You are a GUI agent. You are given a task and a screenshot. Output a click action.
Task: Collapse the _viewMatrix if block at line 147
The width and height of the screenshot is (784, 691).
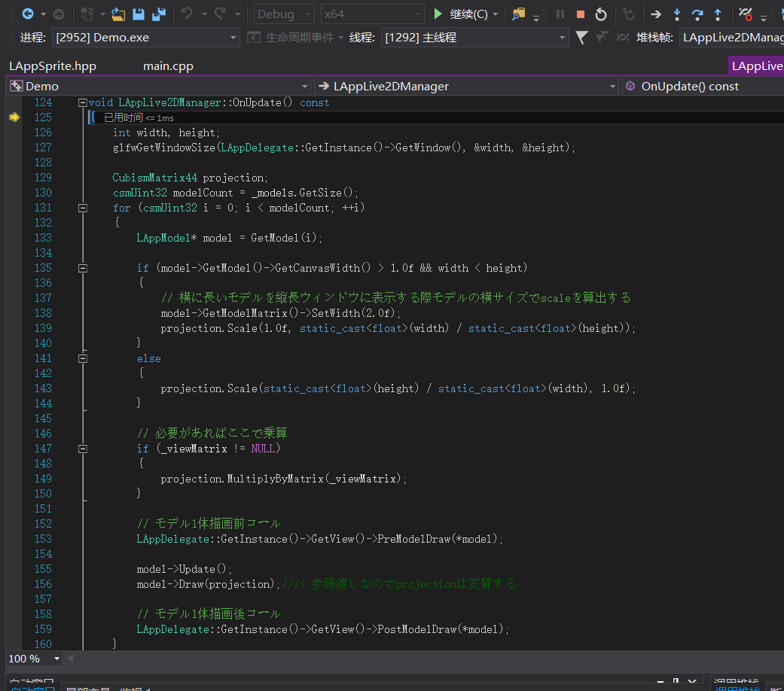(x=83, y=449)
